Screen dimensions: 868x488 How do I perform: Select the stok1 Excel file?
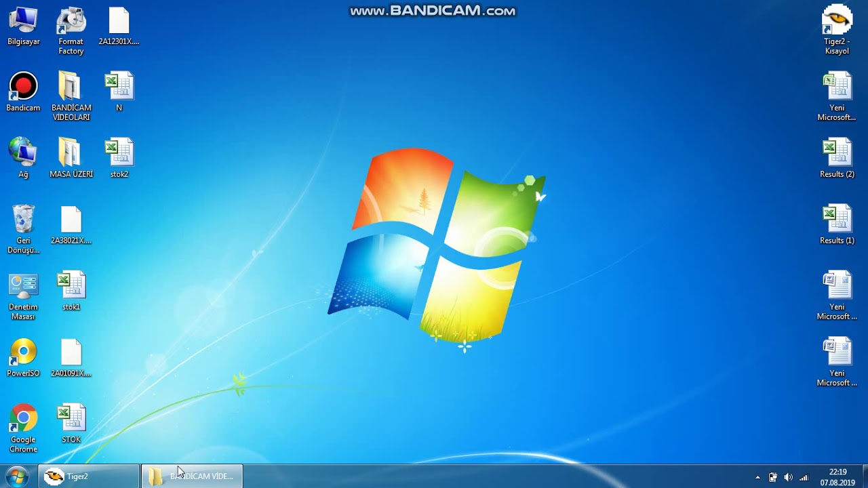tap(71, 291)
